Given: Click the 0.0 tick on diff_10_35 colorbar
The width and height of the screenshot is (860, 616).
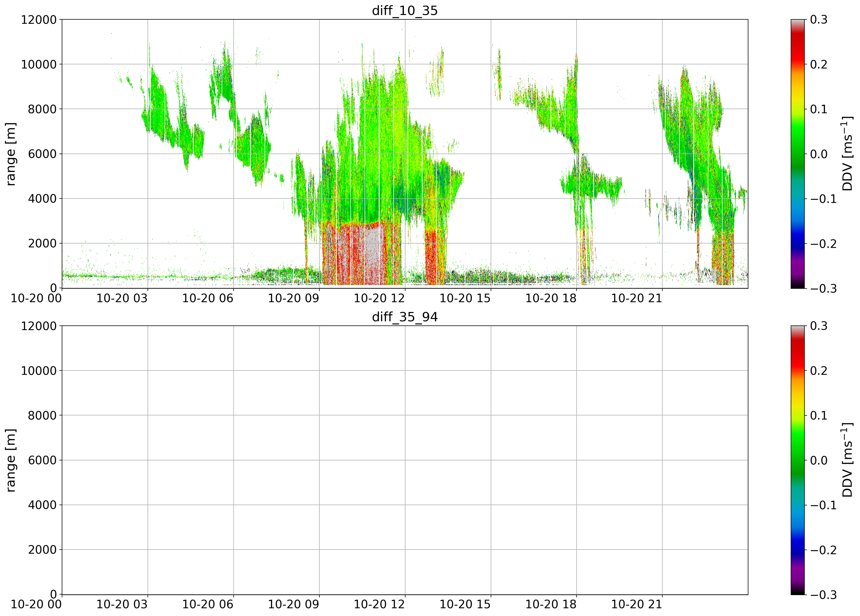Looking at the screenshot, I should point(819,154).
